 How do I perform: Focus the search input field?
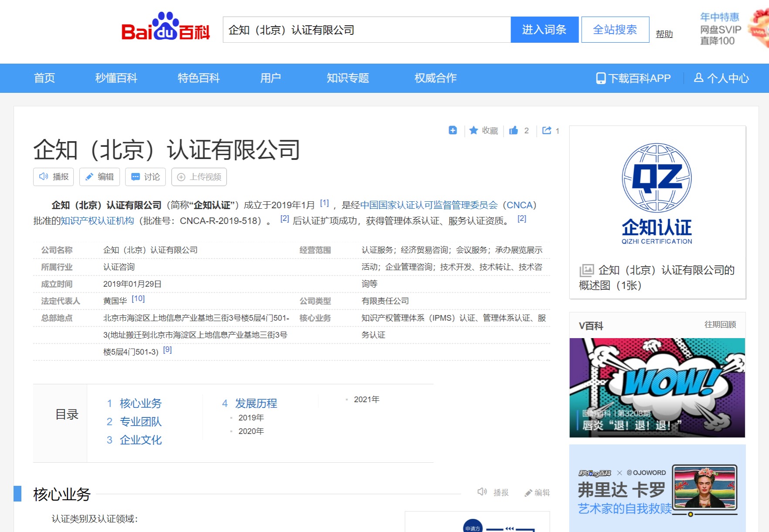[x=367, y=30]
